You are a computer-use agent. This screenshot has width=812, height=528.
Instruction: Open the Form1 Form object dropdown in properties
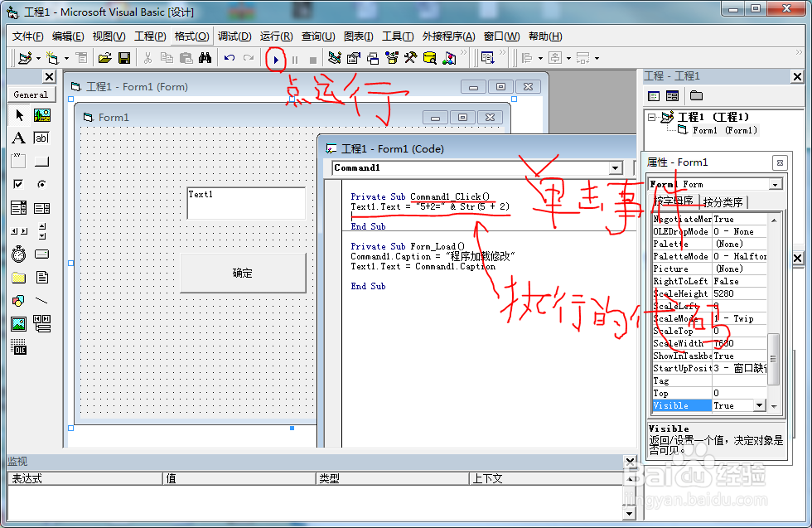(x=776, y=185)
